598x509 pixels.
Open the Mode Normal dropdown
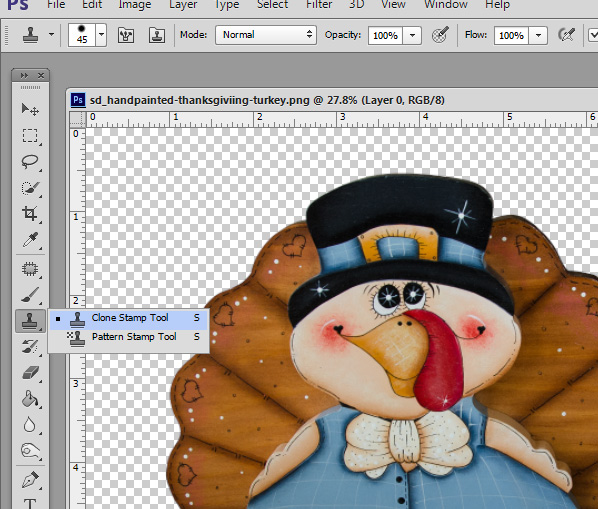point(266,35)
